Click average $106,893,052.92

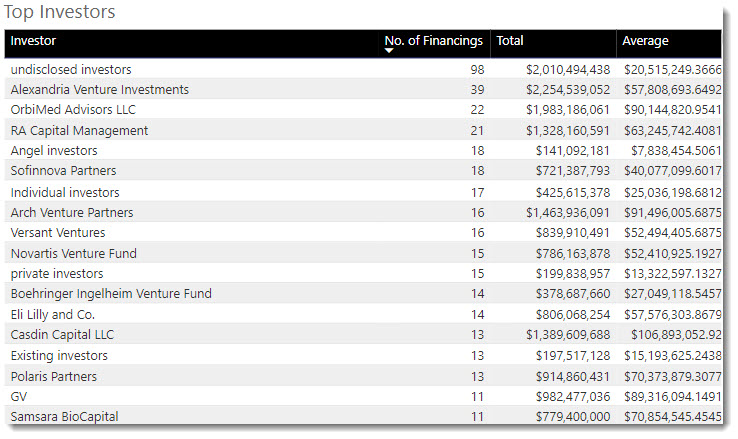click(676, 335)
